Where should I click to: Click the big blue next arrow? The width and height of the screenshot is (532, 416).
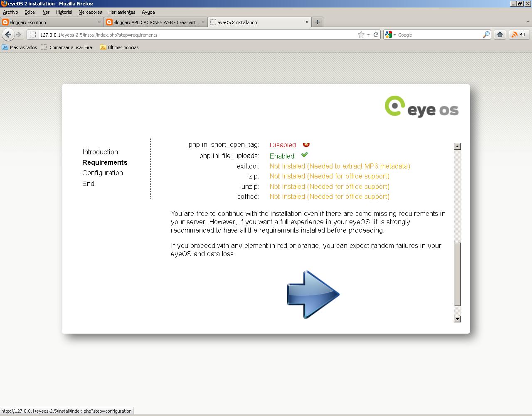[313, 295]
